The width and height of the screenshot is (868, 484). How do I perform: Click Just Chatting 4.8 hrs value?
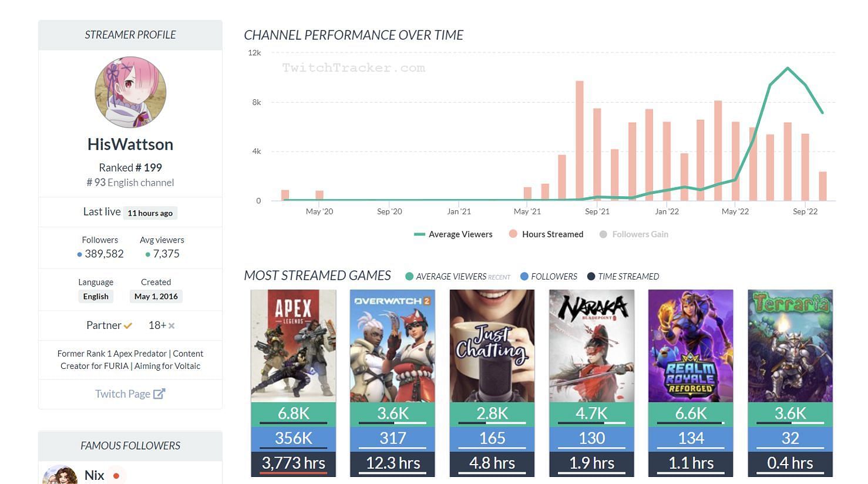(492, 463)
